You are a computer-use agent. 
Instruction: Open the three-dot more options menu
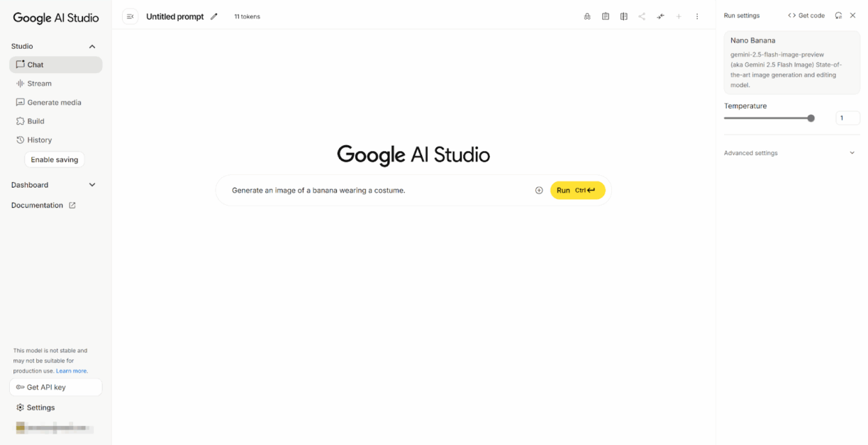coord(697,16)
